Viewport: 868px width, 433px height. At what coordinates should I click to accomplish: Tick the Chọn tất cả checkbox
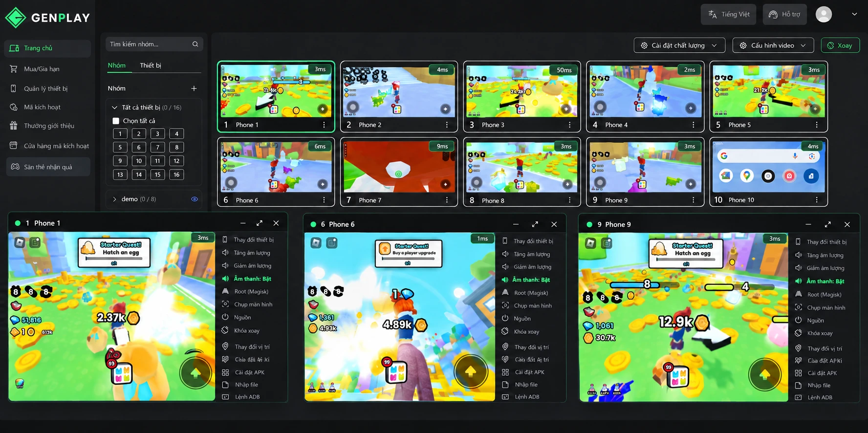[x=116, y=121]
